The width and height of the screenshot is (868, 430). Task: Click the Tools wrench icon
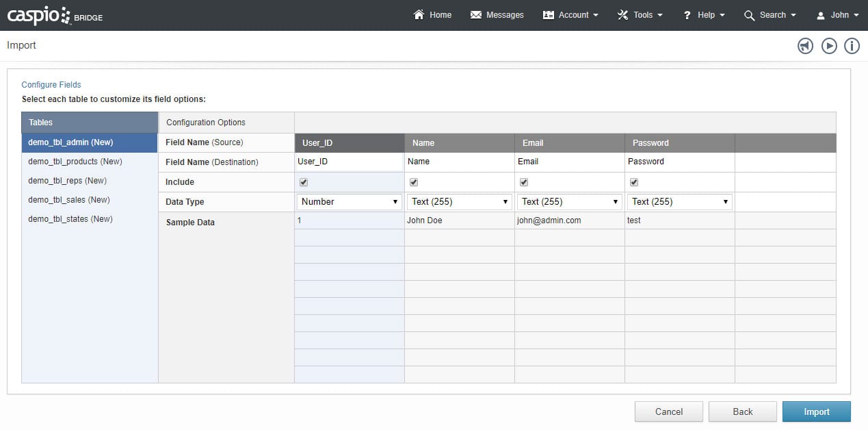622,15
